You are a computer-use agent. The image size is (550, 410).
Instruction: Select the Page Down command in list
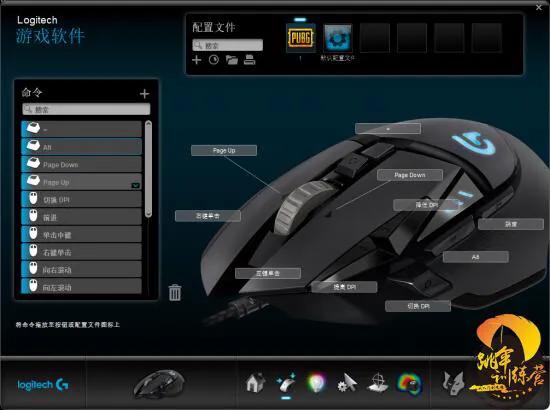pos(81,164)
